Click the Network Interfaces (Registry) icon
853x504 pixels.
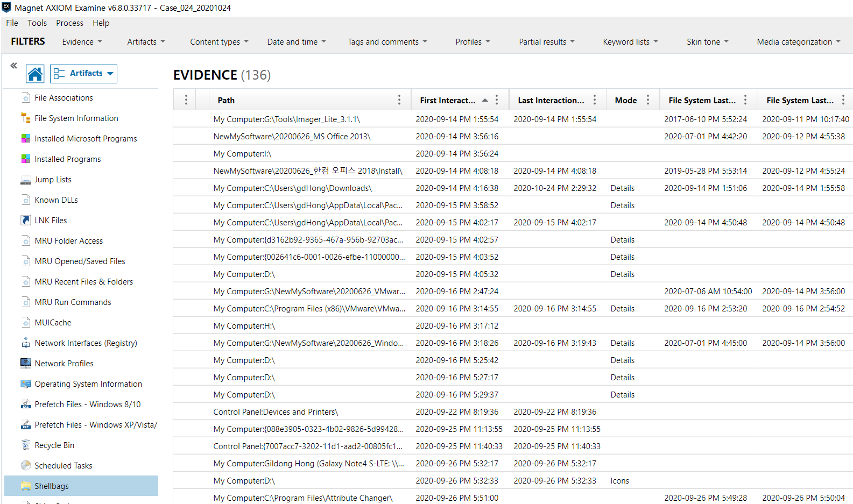[26, 343]
